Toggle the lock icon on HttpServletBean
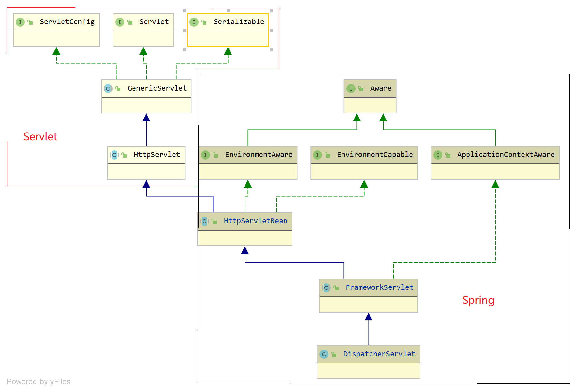 214,221
